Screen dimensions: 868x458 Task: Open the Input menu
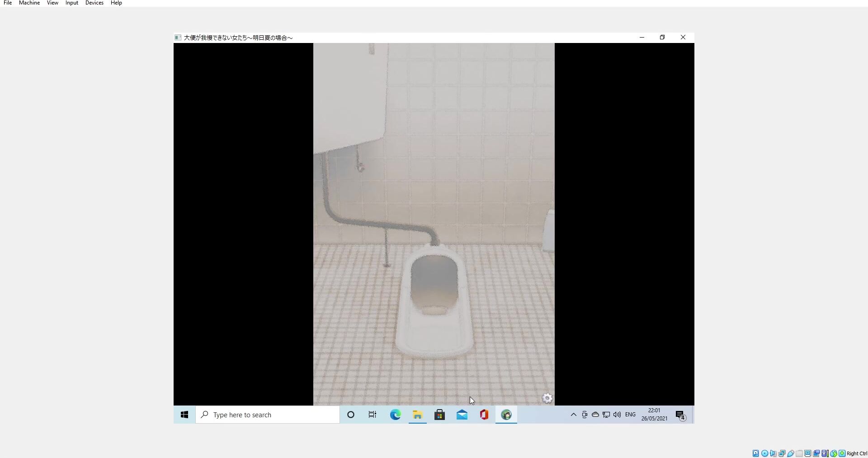[x=71, y=3]
